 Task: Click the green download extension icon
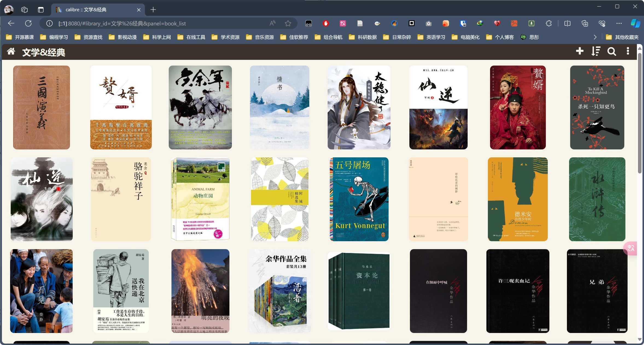(531, 23)
